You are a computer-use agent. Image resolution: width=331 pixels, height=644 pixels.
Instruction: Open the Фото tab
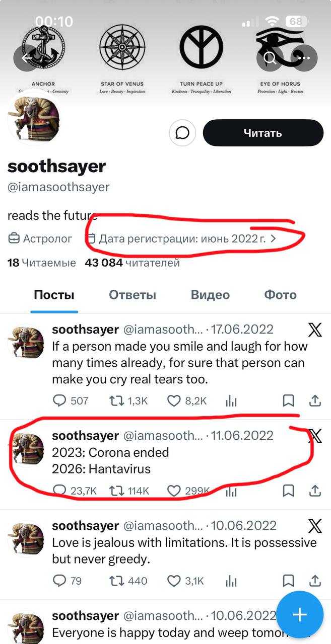click(280, 295)
